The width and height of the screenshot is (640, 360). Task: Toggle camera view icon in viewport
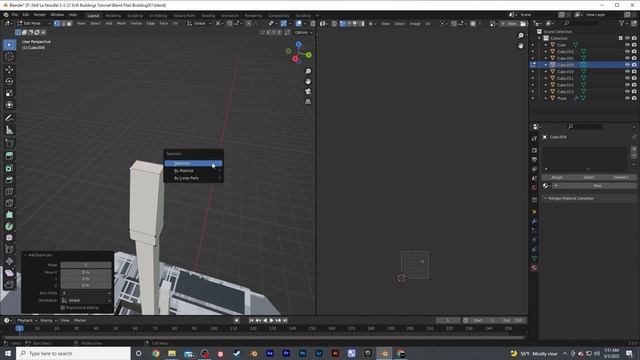(308, 91)
